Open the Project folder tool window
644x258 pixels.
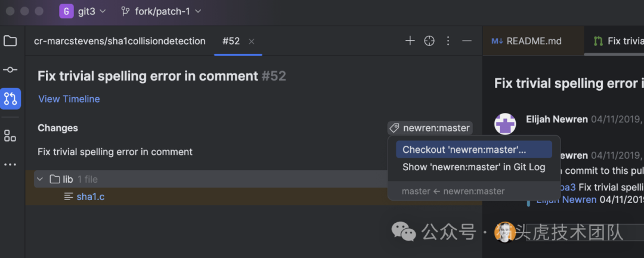pyautogui.click(x=10, y=41)
